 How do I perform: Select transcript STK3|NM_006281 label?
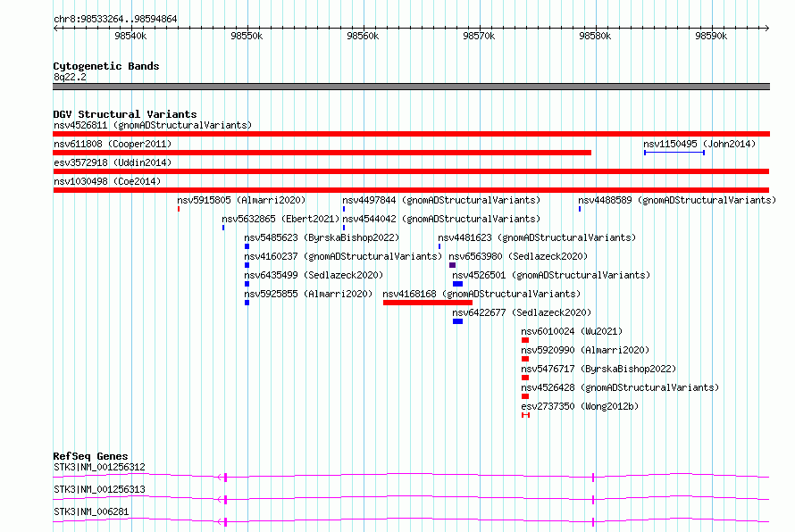coord(91,511)
